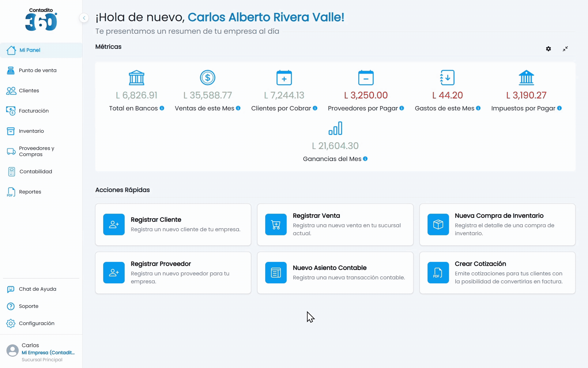The width and height of the screenshot is (588, 368).
Task: Click the Registrar Cliente quick action card
Action: (x=173, y=224)
